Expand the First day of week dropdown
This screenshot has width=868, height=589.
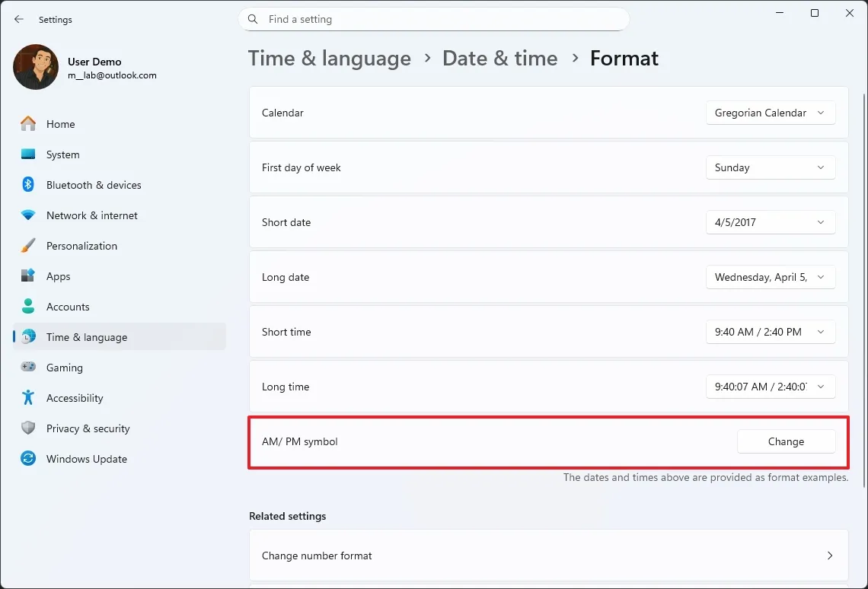[771, 167]
